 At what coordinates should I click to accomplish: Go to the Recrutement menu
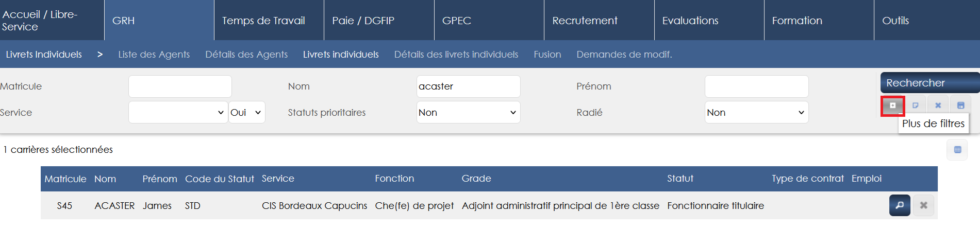point(585,21)
